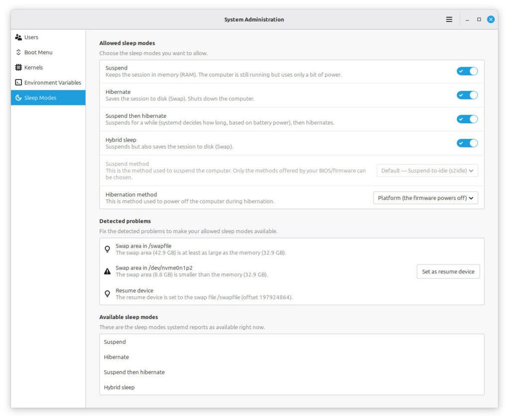This screenshot has height=420, width=509.
Task: Click the Hibernation method label text
Action: point(131,195)
